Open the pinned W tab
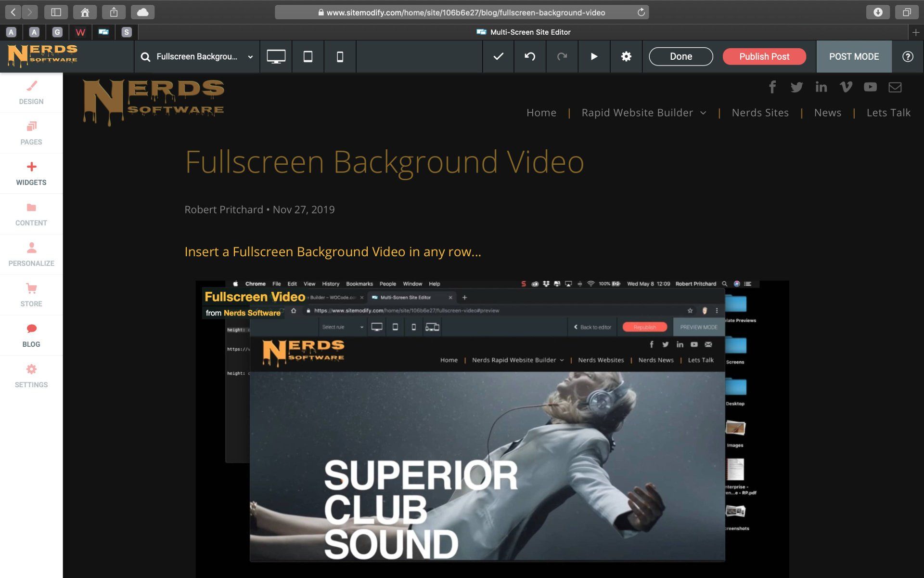This screenshot has width=924, height=578. coord(80,32)
